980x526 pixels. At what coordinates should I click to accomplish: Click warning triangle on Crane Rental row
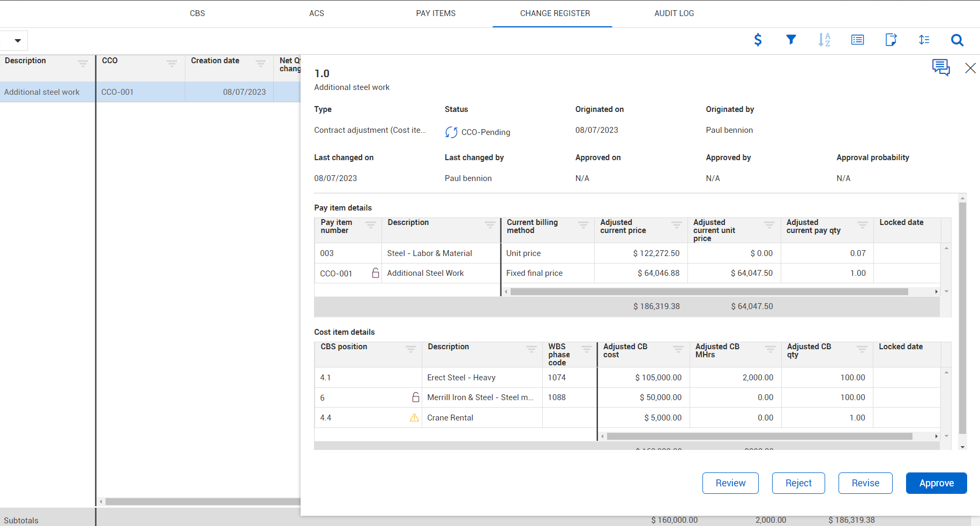coord(414,418)
